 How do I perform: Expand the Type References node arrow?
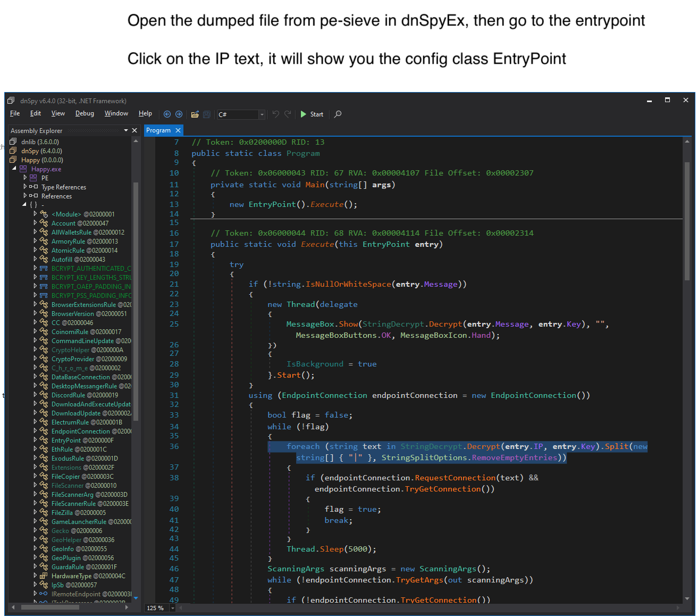click(x=25, y=187)
